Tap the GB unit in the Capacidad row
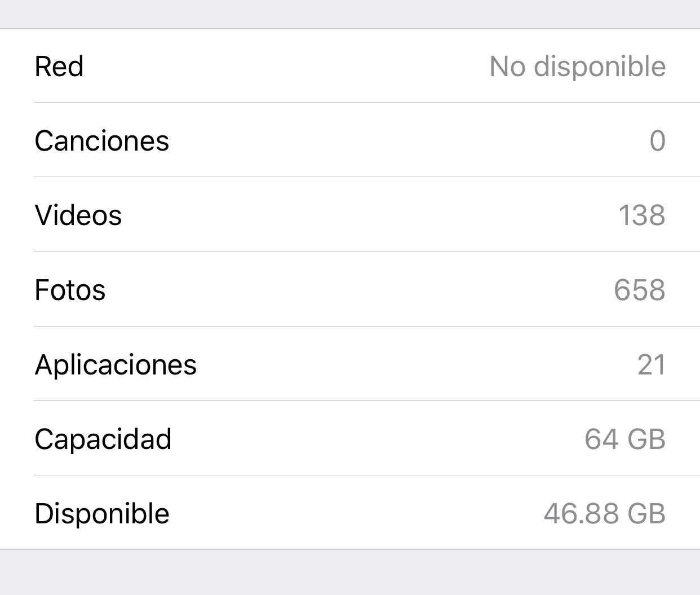This screenshot has width=700, height=595. tap(647, 439)
